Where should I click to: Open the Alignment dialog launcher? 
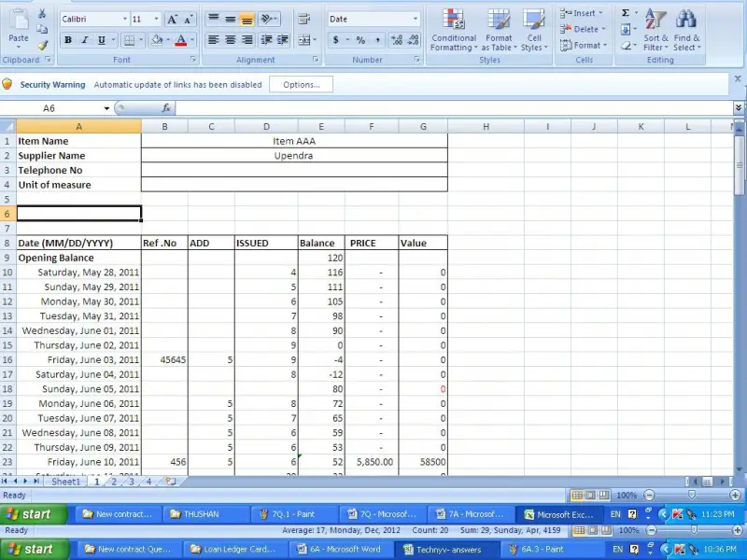coord(316,60)
